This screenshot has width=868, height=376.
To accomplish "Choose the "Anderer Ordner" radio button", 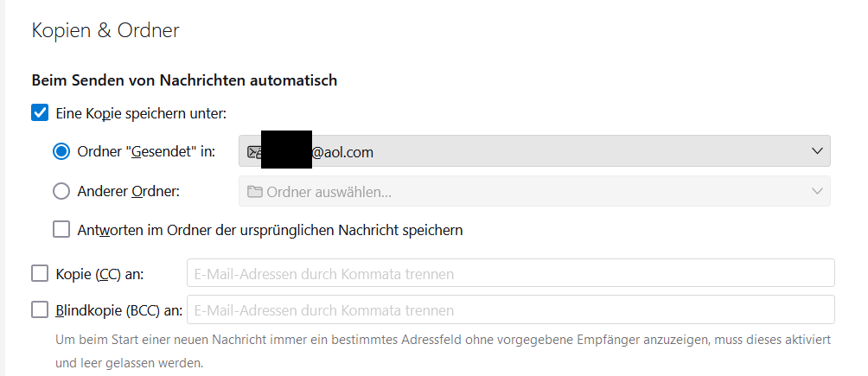I will (61, 191).
